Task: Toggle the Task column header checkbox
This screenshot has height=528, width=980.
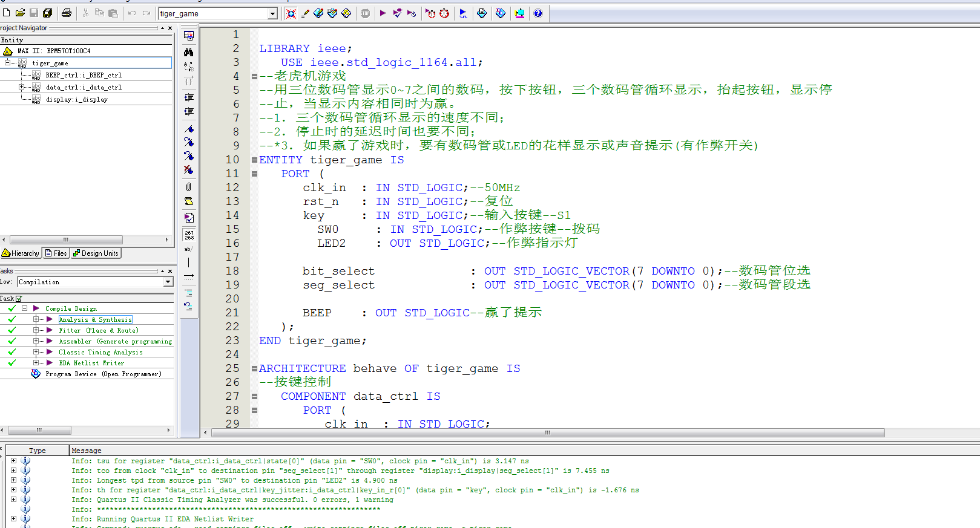Action: (18, 298)
